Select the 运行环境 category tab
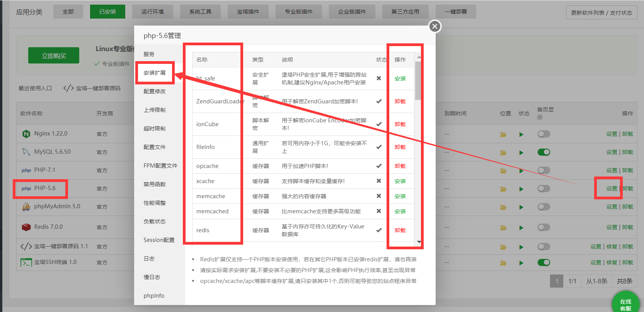 152,12
